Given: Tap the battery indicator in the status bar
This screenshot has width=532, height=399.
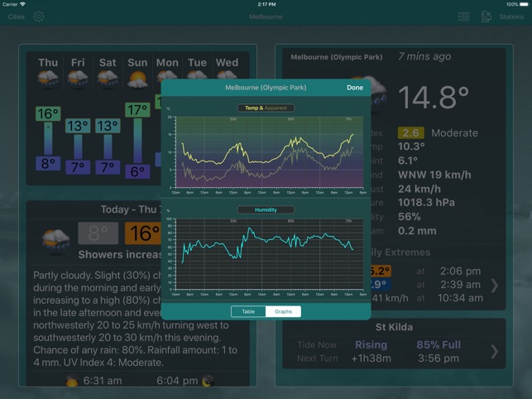Looking at the screenshot, I should click(x=525, y=4).
